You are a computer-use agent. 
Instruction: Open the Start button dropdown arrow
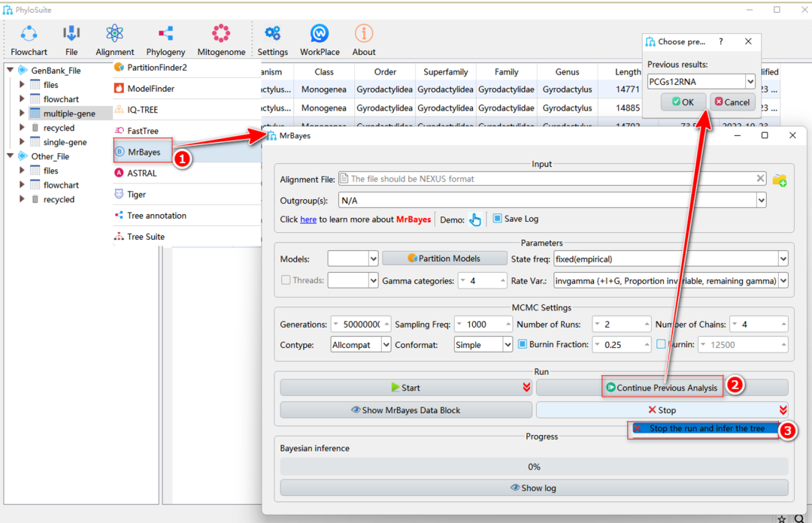(526, 387)
